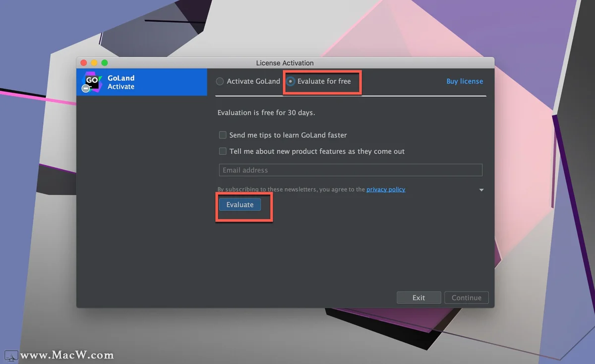Zoom the dialog using the green button

tap(104, 62)
